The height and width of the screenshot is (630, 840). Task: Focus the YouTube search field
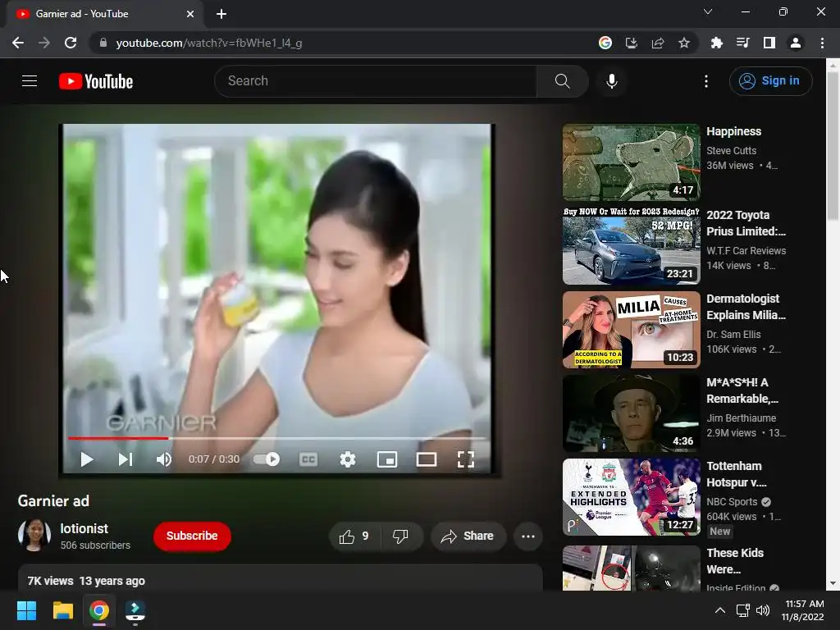click(375, 81)
